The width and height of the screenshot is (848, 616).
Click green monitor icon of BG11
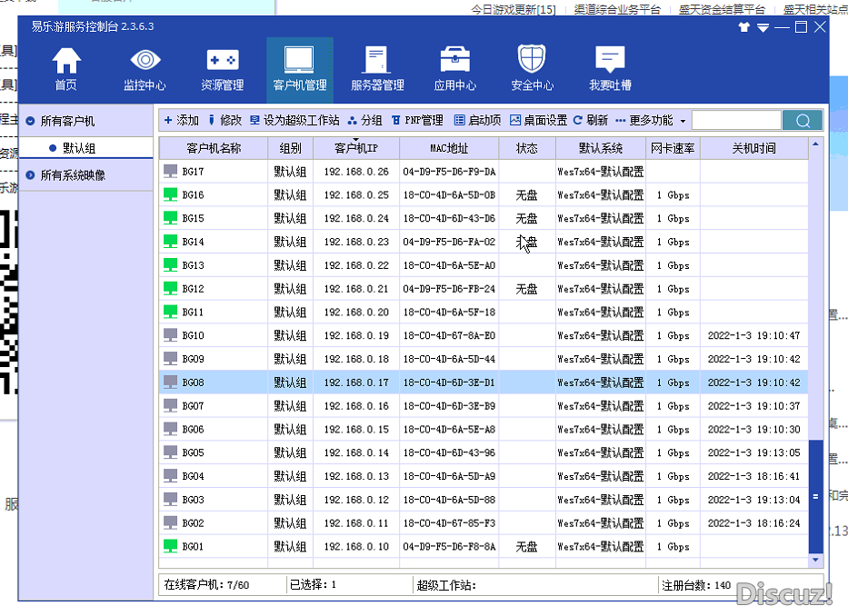pos(170,312)
